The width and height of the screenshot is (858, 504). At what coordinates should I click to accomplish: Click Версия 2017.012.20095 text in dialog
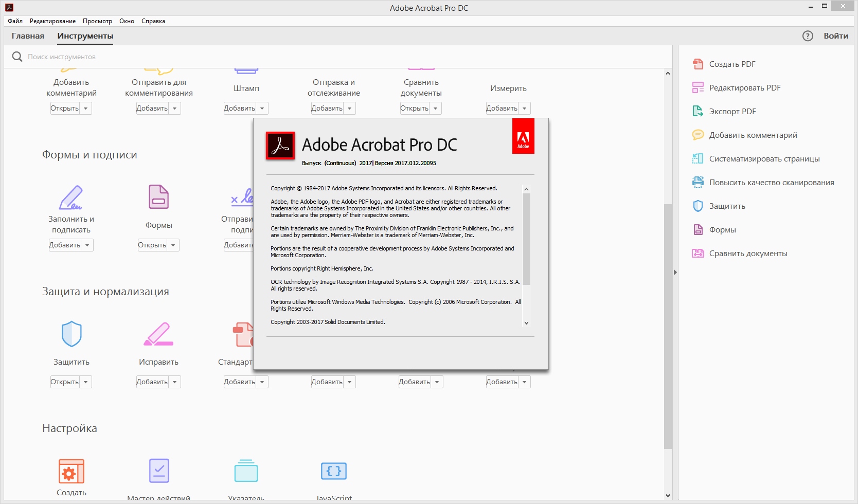pyautogui.click(x=405, y=163)
